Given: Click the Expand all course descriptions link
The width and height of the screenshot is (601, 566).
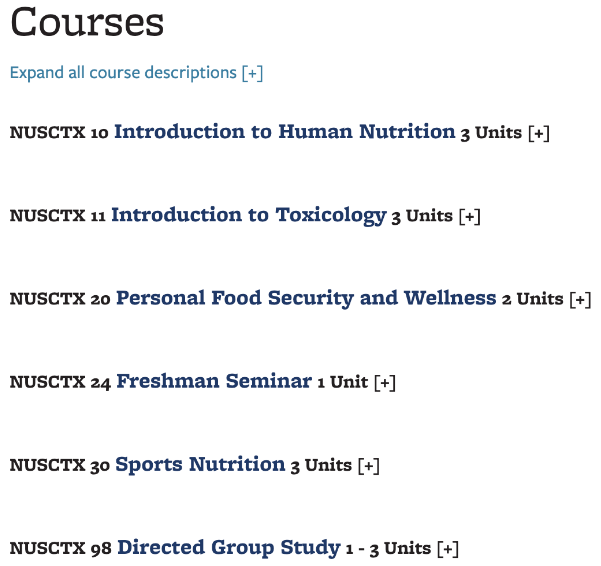Looking at the screenshot, I should (136, 73).
